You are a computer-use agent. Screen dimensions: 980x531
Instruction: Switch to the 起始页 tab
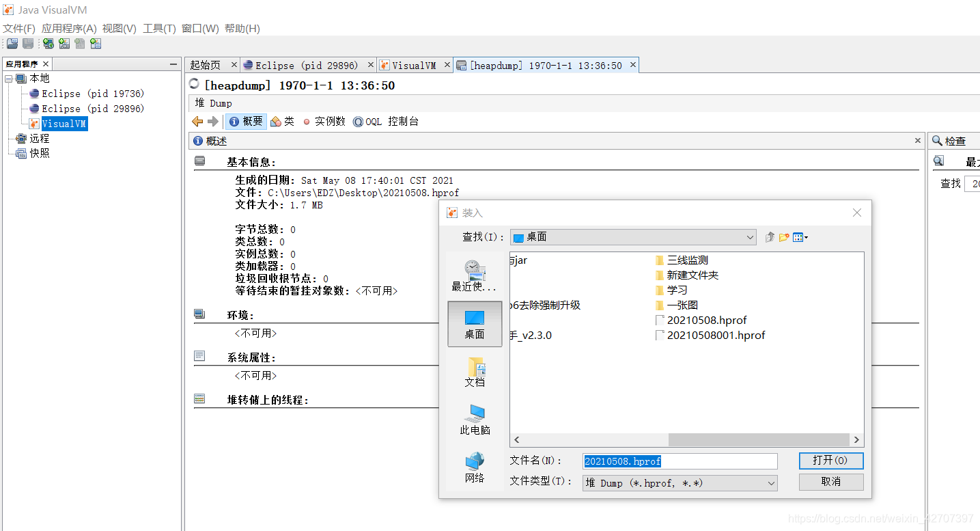pyautogui.click(x=206, y=65)
